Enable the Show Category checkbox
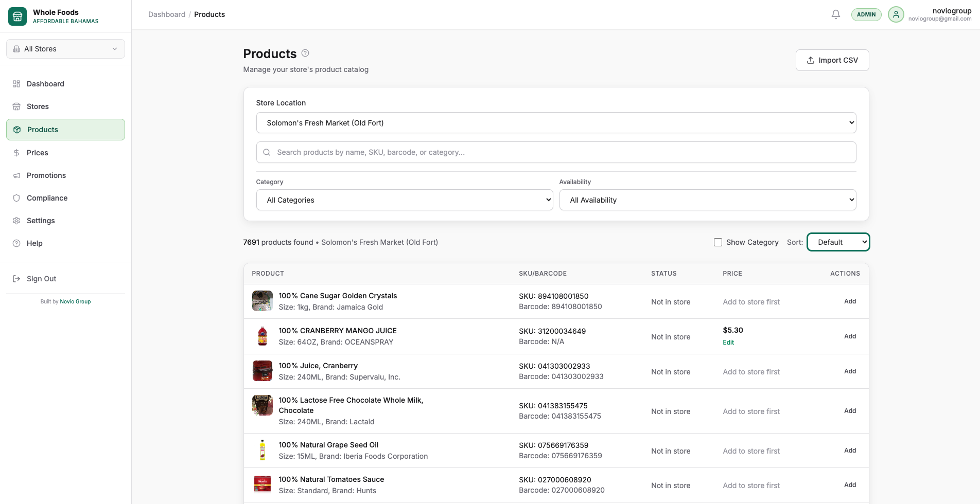Screen dimensions: 980x504 point(717,242)
